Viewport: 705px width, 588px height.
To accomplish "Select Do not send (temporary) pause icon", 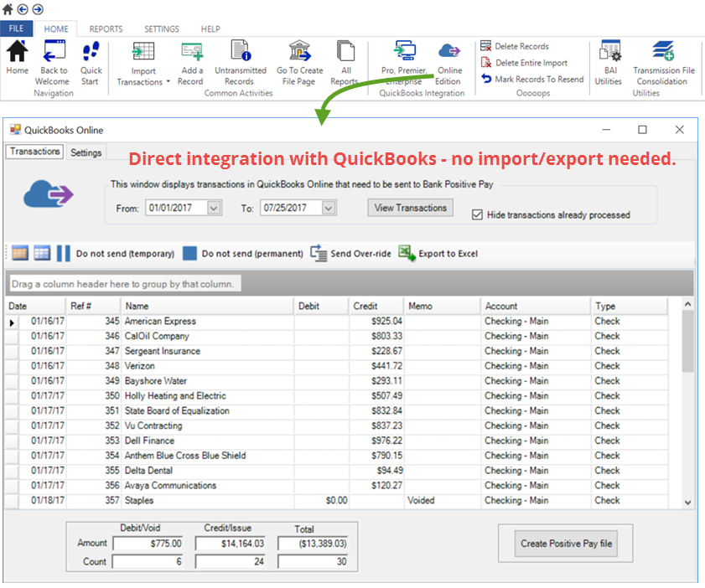I will coord(64,253).
